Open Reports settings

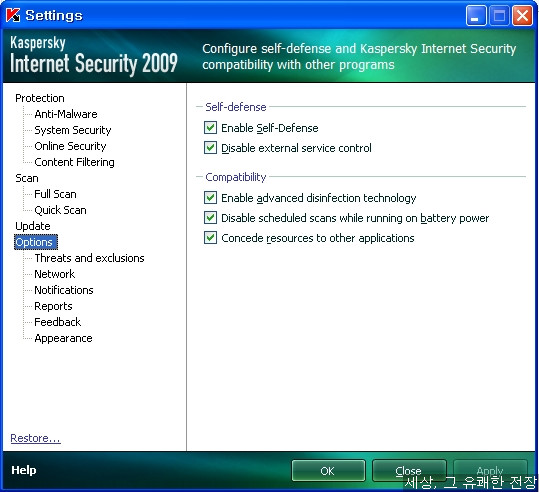(x=53, y=306)
